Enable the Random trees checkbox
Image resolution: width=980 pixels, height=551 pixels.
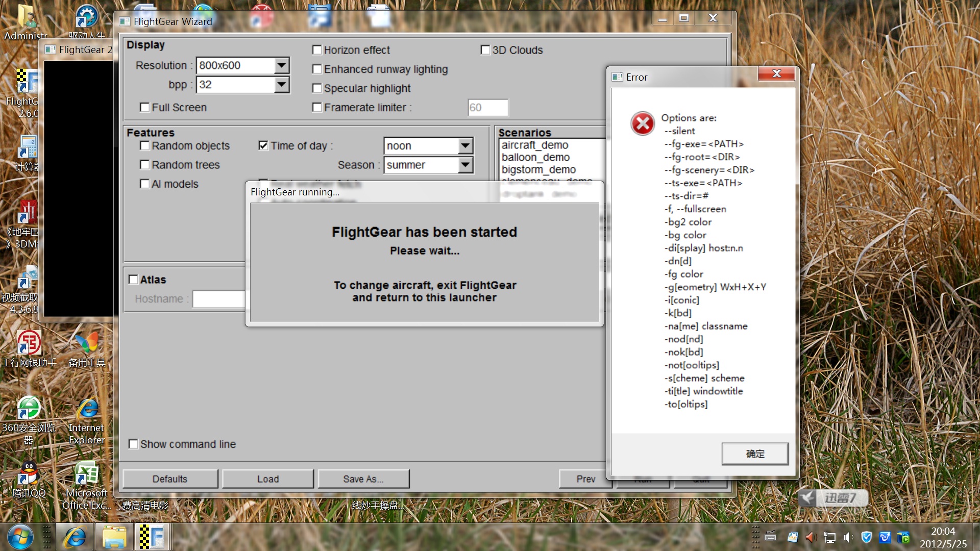click(x=145, y=165)
